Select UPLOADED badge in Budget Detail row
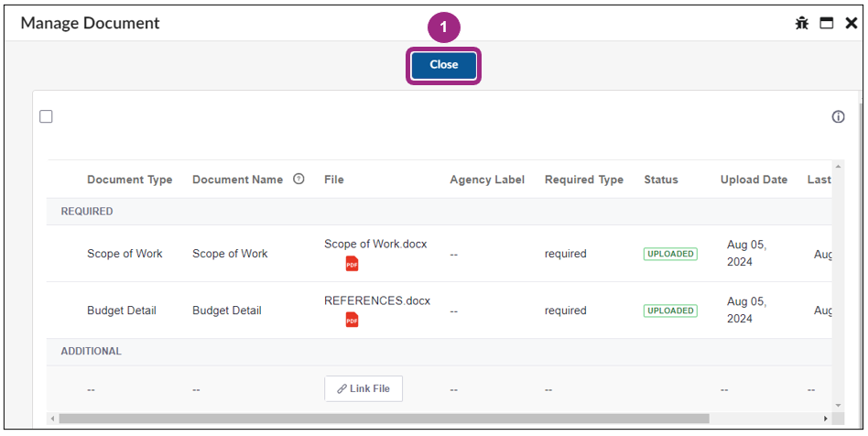This screenshot has height=436, width=868. click(x=669, y=311)
